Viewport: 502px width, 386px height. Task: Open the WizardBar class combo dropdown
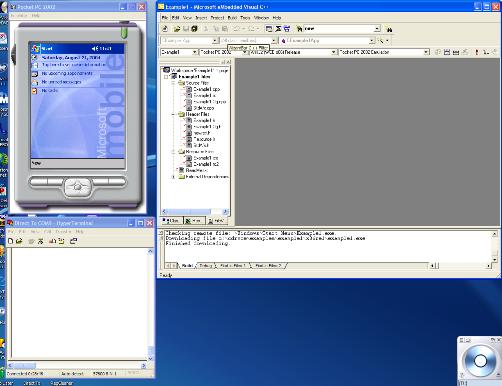[215, 41]
